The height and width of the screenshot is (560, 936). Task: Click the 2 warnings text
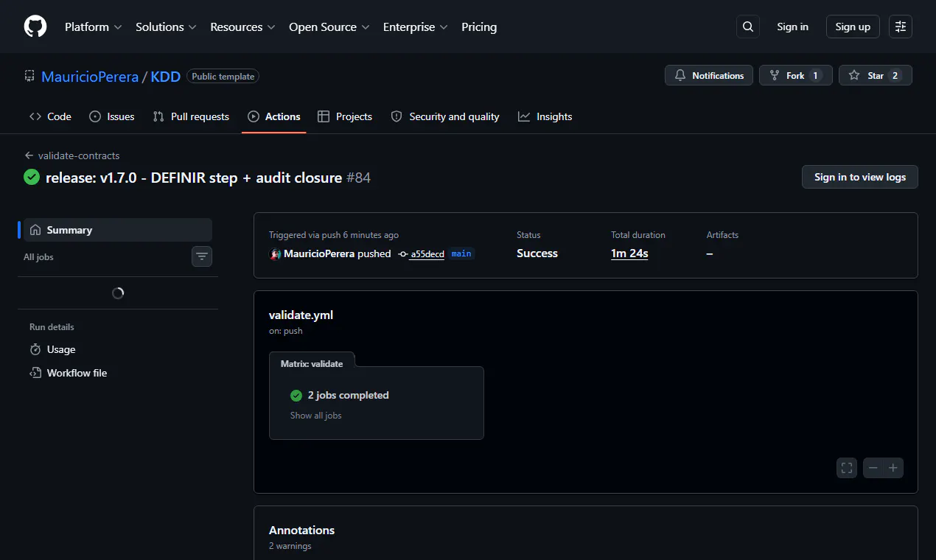pyautogui.click(x=290, y=546)
